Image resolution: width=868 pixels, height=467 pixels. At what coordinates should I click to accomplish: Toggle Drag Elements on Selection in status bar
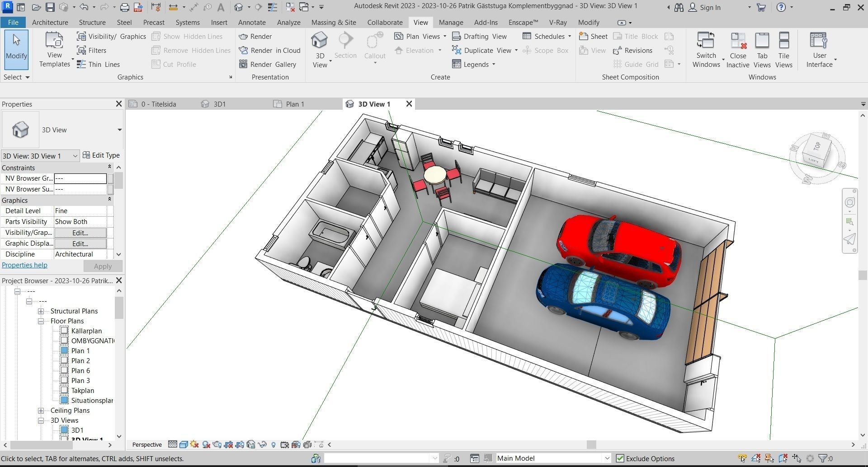tap(797, 458)
